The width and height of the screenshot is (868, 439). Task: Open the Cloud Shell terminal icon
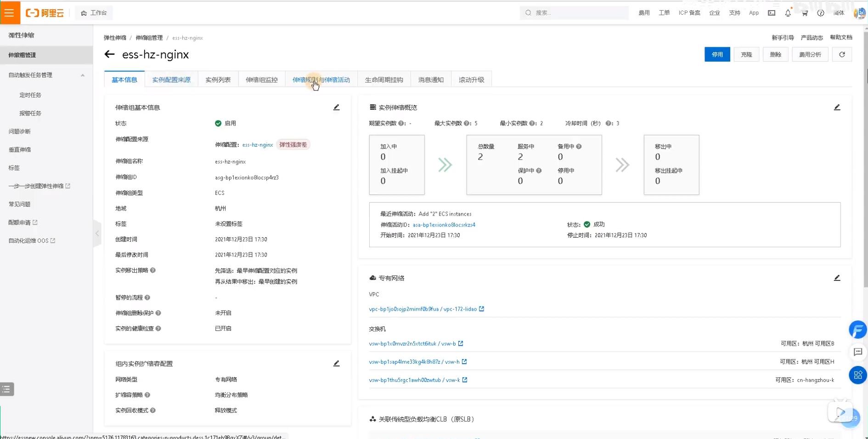point(772,13)
